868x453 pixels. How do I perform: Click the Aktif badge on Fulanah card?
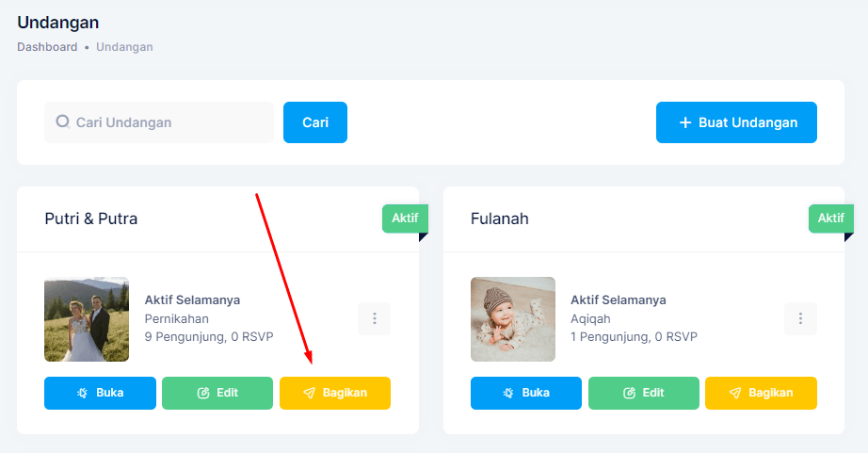pyautogui.click(x=831, y=218)
